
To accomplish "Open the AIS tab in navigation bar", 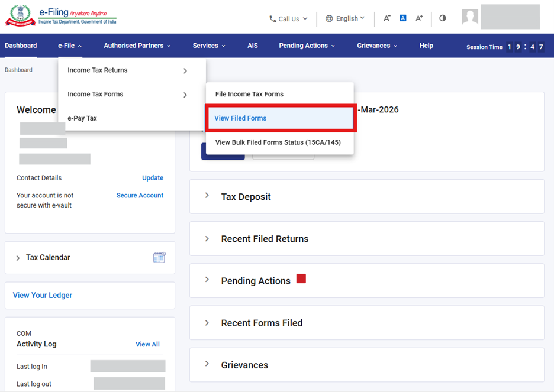I will pyautogui.click(x=253, y=46).
